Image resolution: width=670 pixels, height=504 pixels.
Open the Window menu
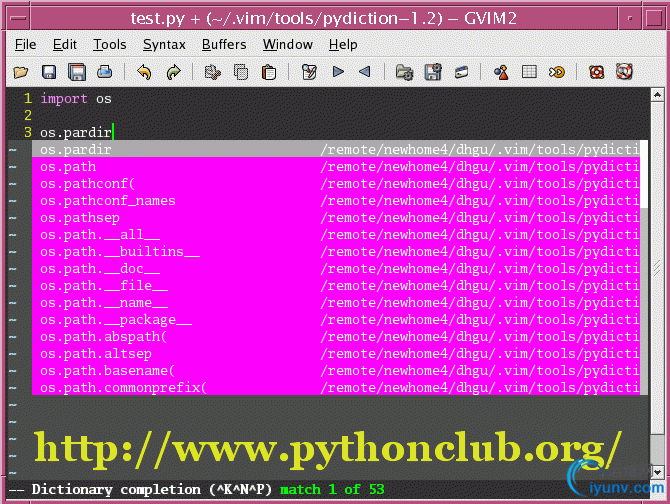[288, 44]
